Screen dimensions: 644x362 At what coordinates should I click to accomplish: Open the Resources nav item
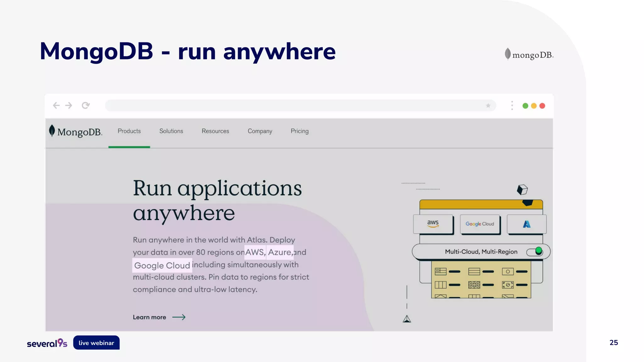click(215, 131)
